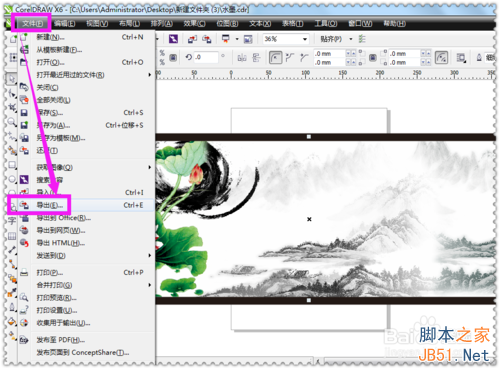Image resolution: width=500 pixels, height=369 pixels.
Task: Click the Chamfered corner icon
Action: (304, 58)
